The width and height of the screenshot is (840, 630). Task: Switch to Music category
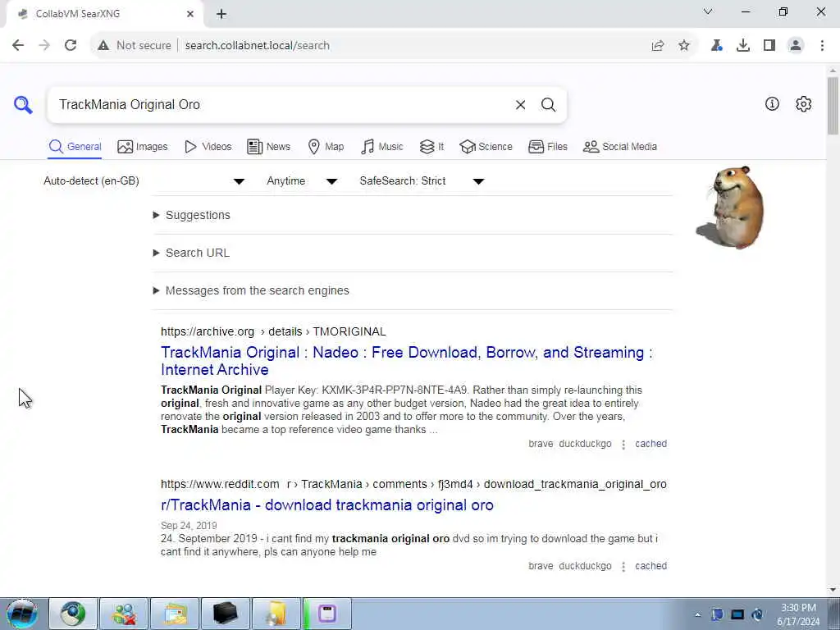pos(382,147)
